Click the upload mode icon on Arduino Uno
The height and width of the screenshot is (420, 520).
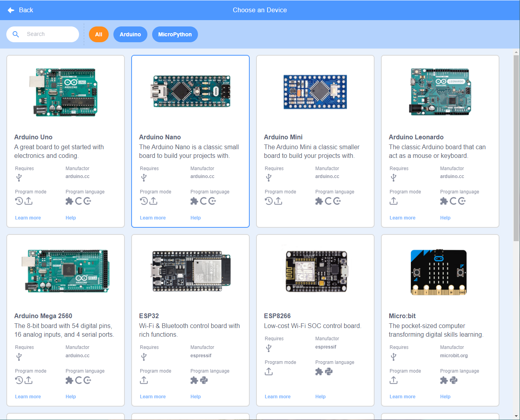(x=28, y=201)
